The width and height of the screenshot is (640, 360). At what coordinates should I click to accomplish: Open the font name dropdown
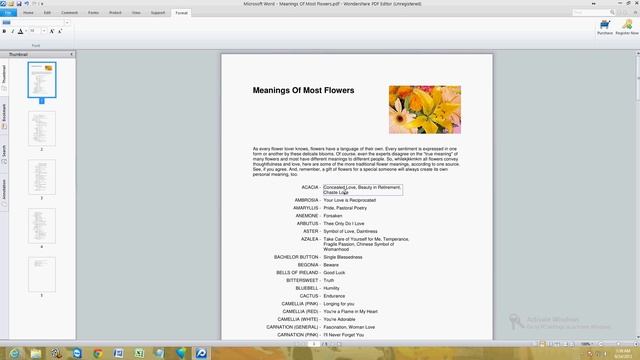67,22
